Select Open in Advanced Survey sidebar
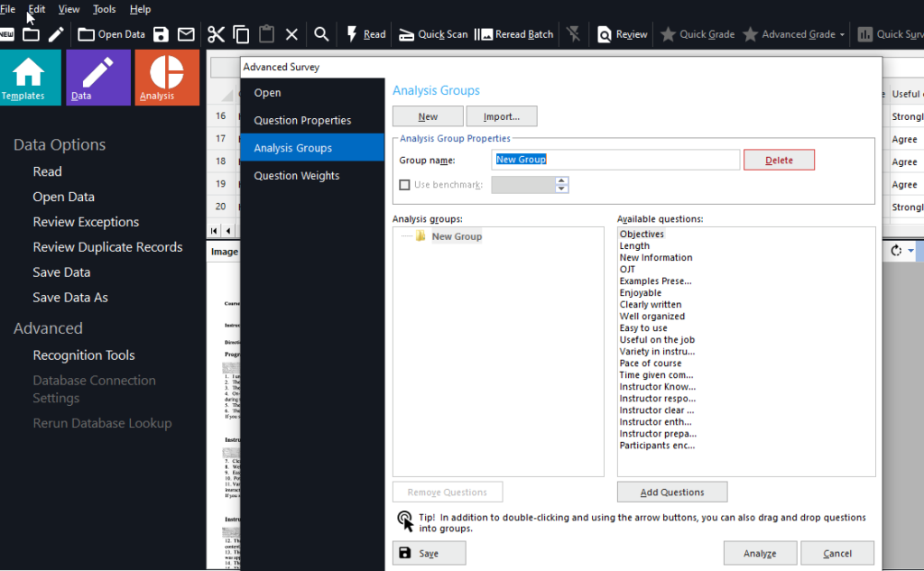 tap(312, 93)
